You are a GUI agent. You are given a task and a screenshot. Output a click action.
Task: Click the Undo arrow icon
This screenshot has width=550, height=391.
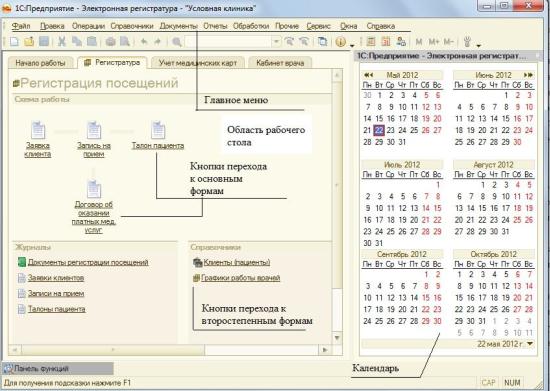tap(144, 42)
